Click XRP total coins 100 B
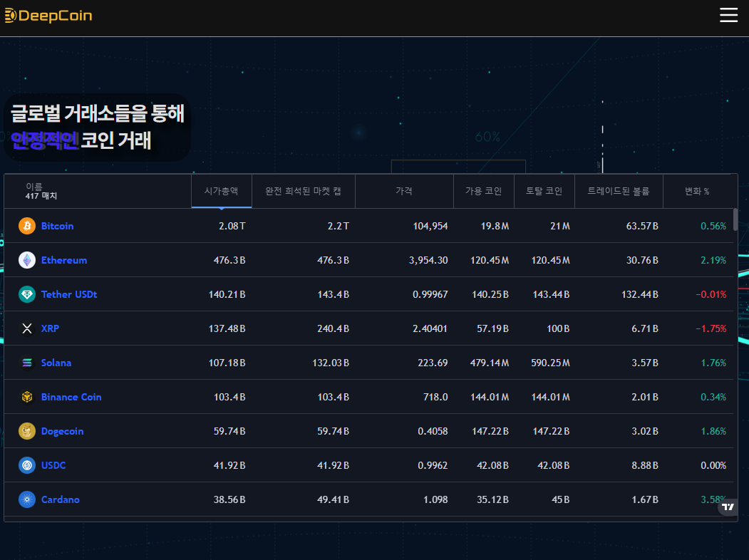Screen dimensions: 749x560 558,328
